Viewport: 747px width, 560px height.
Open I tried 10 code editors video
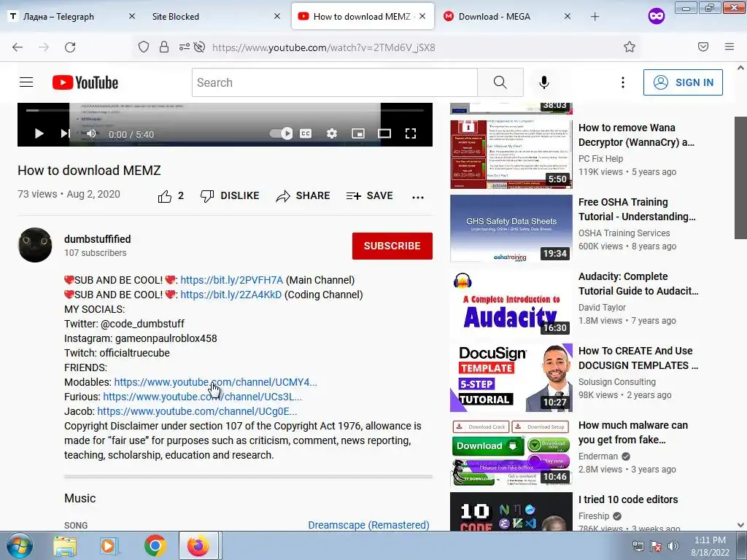628,499
